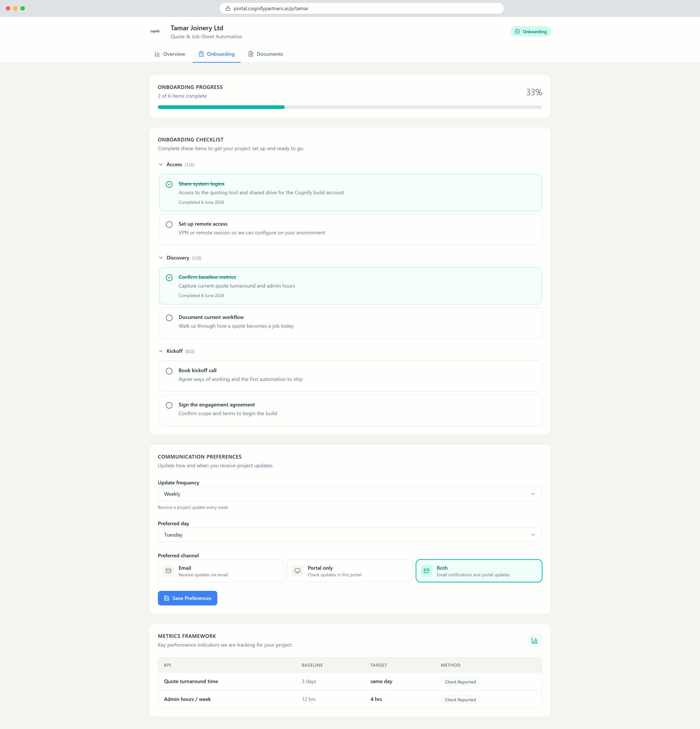Select Email as preferred channel
Viewport: 700px width, 729px height.
pos(221,570)
